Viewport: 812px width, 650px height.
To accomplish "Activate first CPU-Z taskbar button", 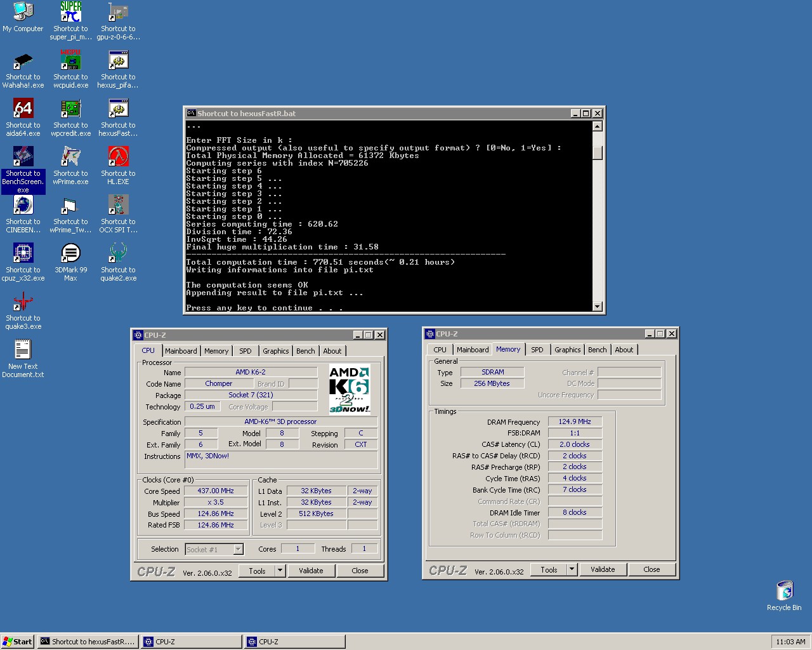I will coord(192,642).
